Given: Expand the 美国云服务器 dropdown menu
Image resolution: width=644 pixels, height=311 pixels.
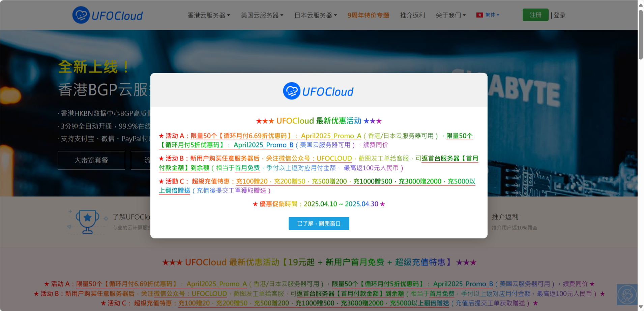Looking at the screenshot, I should coord(262,16).
